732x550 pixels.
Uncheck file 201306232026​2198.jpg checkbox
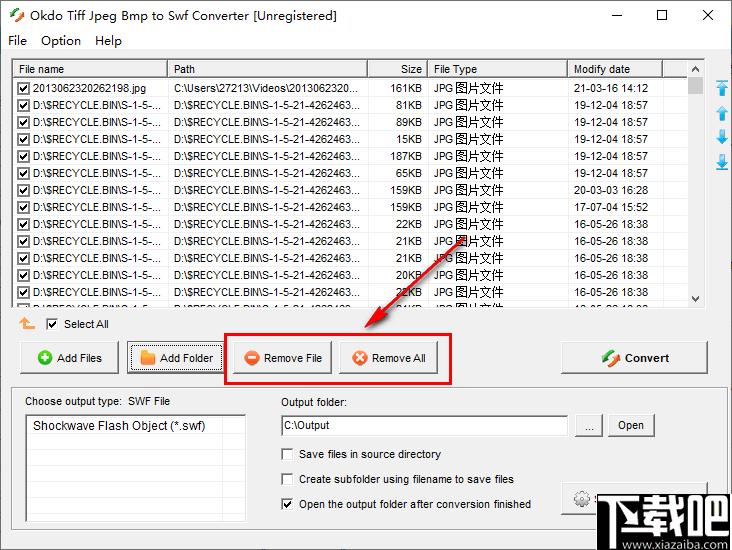[x=23, y=88]
